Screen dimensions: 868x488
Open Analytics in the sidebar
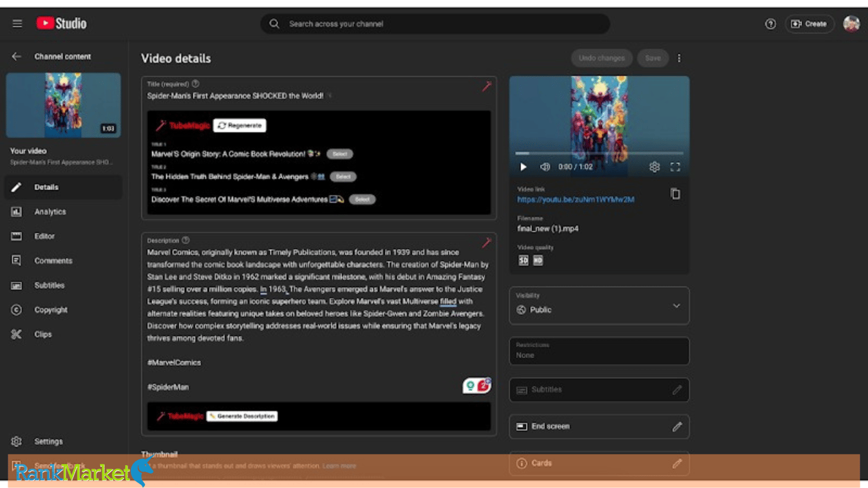(x=64, y=212)
